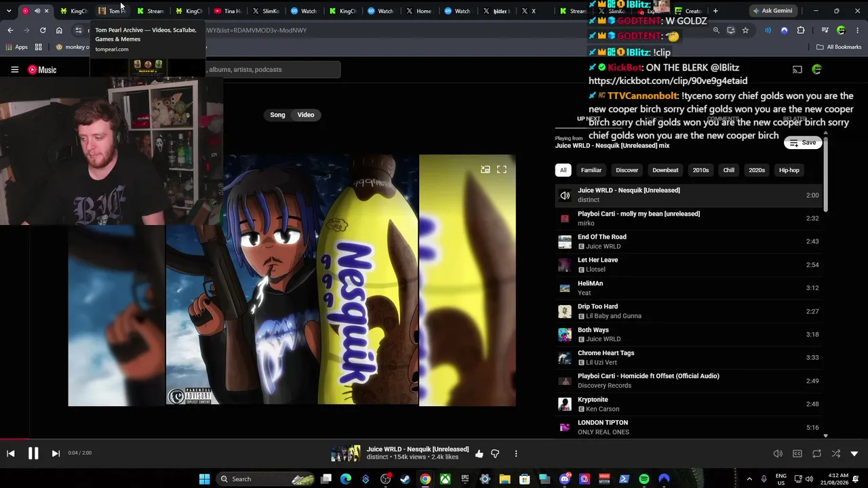Open the Lil Baby and Gunna artist link
The image size is (868, 488).
click(x=613, y=316)
